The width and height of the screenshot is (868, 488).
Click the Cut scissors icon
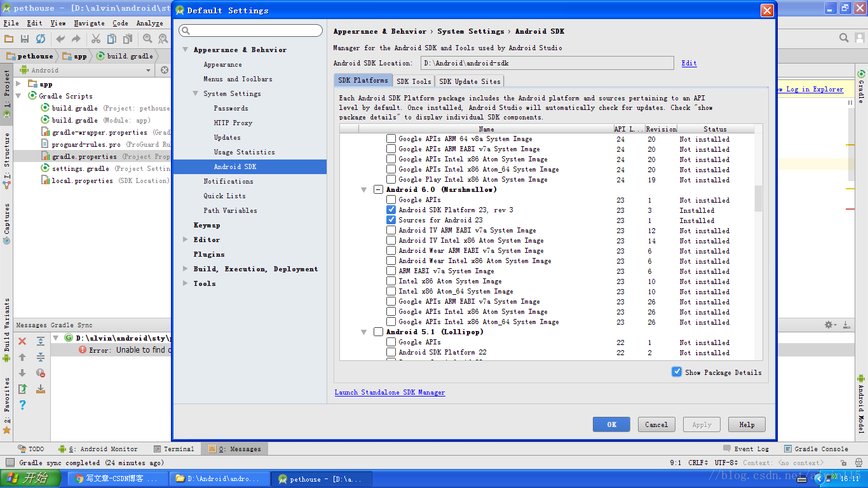coord(96,39)
